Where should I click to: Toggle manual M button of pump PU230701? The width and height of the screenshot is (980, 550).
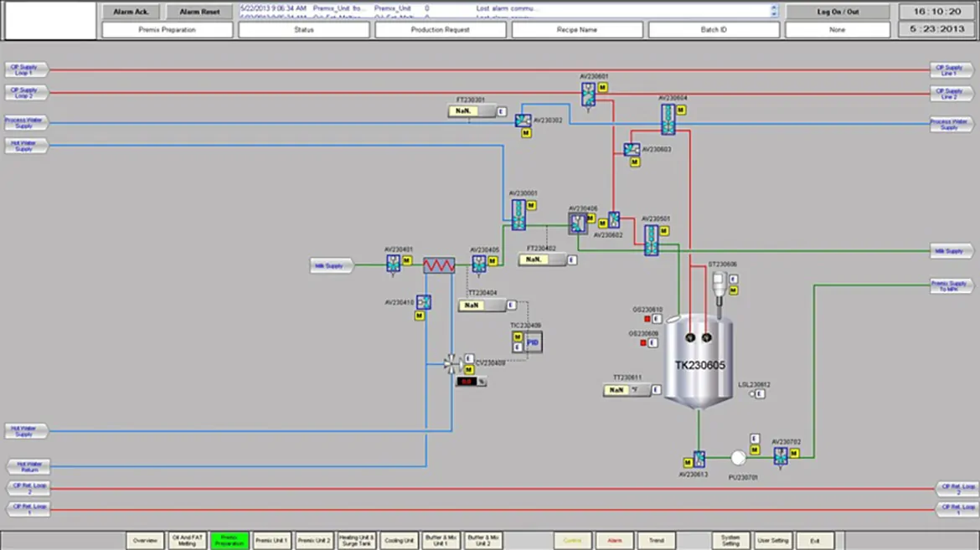click(755, 450)
